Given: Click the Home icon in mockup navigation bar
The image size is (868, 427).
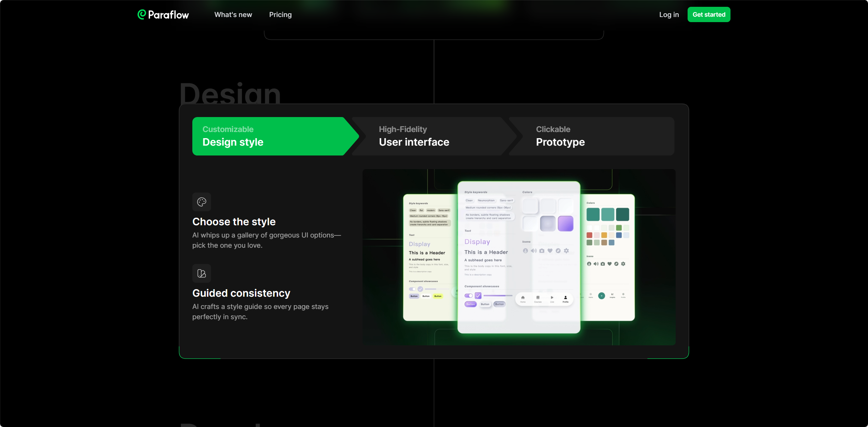Looking at the screenshot, I should (x=523, y=298).
